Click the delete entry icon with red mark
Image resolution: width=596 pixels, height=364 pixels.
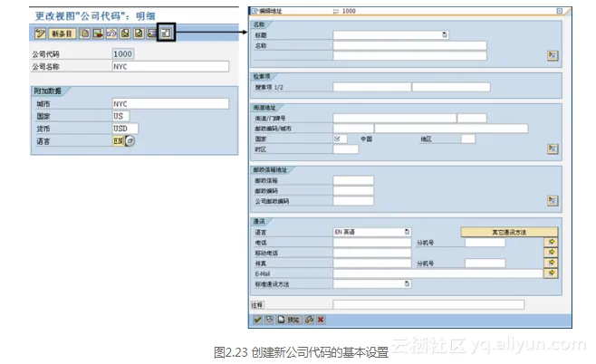pos(98,34)
